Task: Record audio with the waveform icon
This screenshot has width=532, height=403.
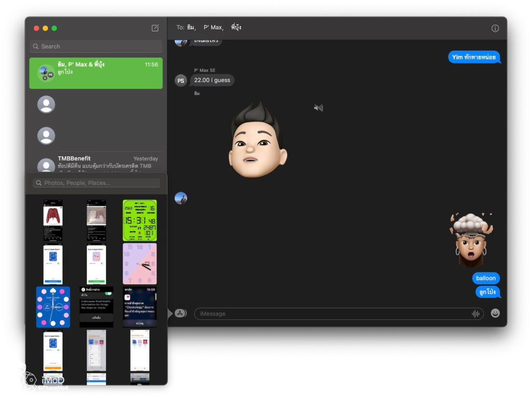Action: pyautogui.click(x=475, y=314)
